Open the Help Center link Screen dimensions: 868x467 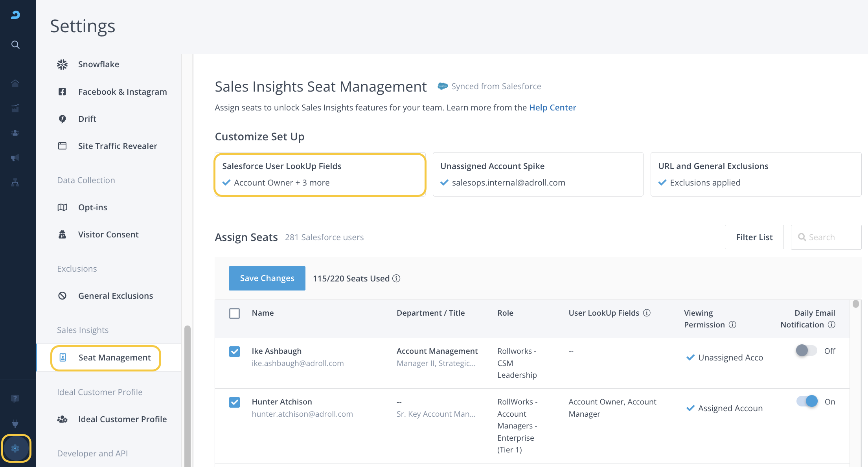tap(552, 108)
